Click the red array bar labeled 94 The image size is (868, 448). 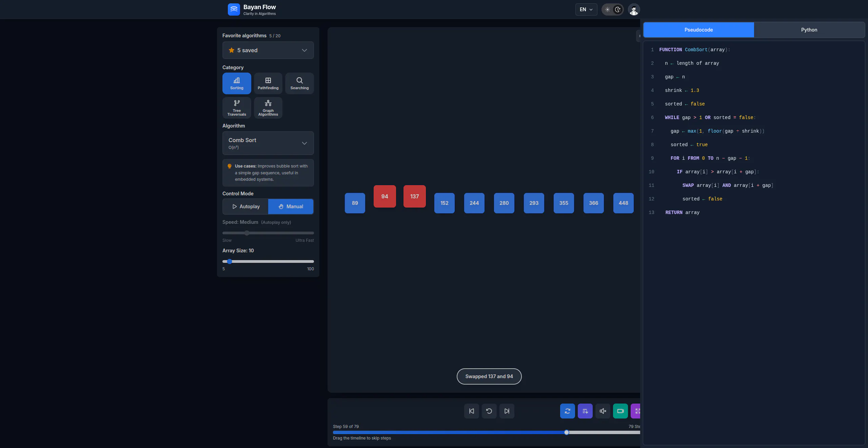384,196
